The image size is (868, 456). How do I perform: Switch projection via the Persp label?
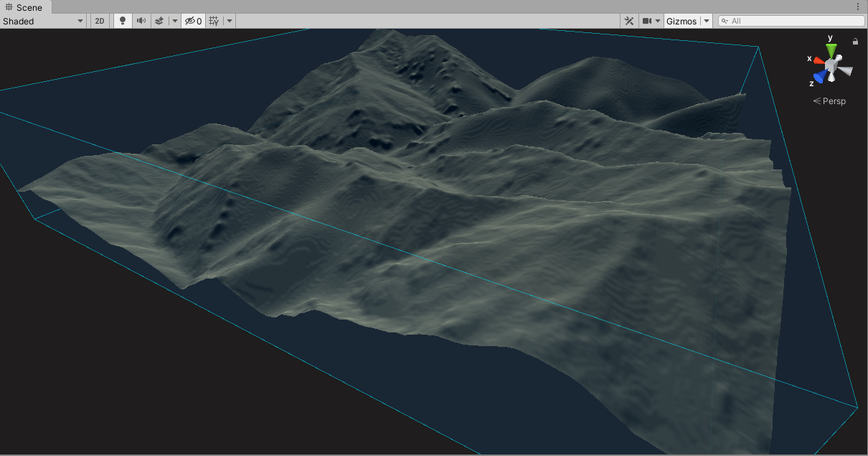coord(830,101)
